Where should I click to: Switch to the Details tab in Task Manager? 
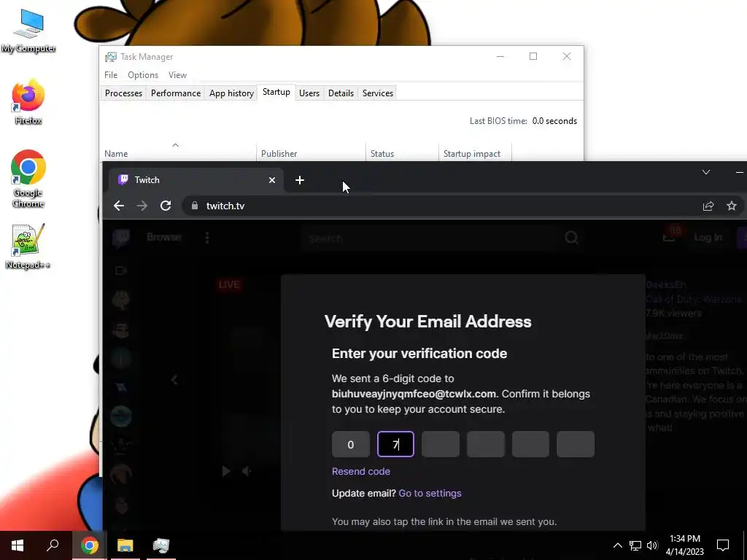click(x=341, y=93)
